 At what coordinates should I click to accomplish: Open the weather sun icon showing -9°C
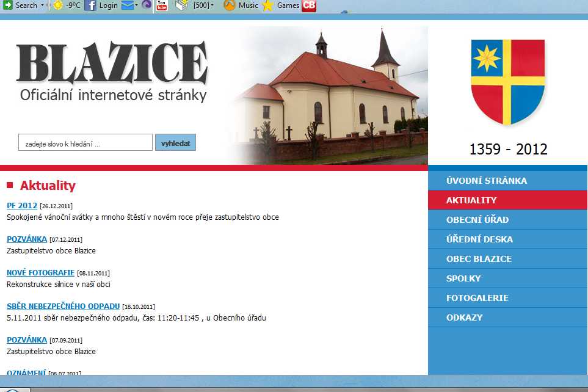pos(58,5)
